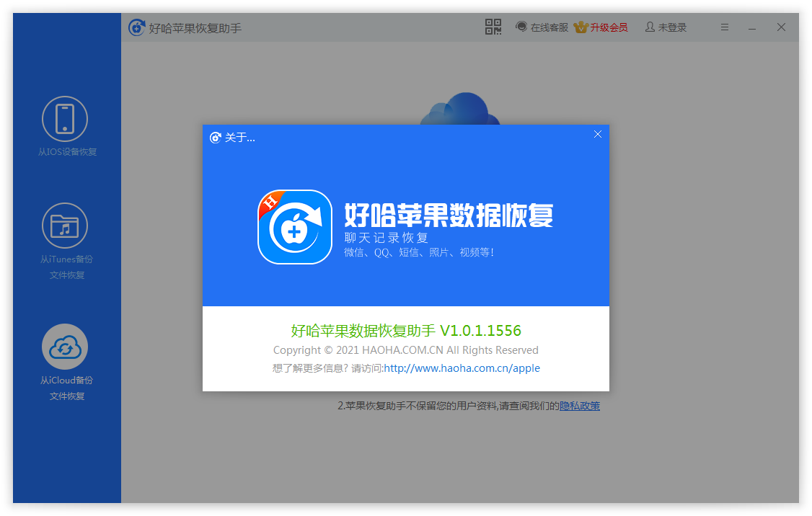
Task: Click the Copyright 2021 HAOHA.COM.CN text
Action: (x=406, y=350)
